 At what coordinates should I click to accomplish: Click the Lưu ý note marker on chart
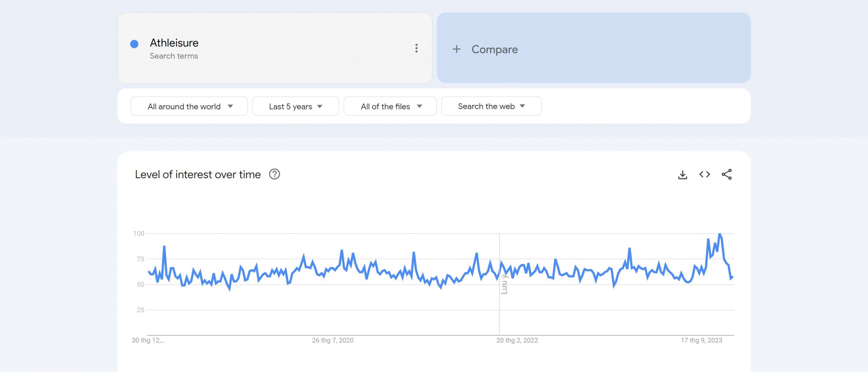pyautogui.click(x=504, y=284)
